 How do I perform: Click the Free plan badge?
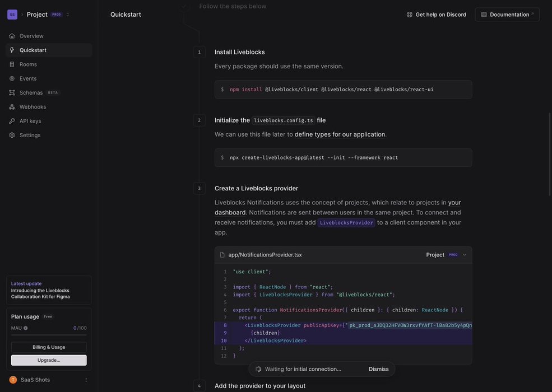(48, 317)
